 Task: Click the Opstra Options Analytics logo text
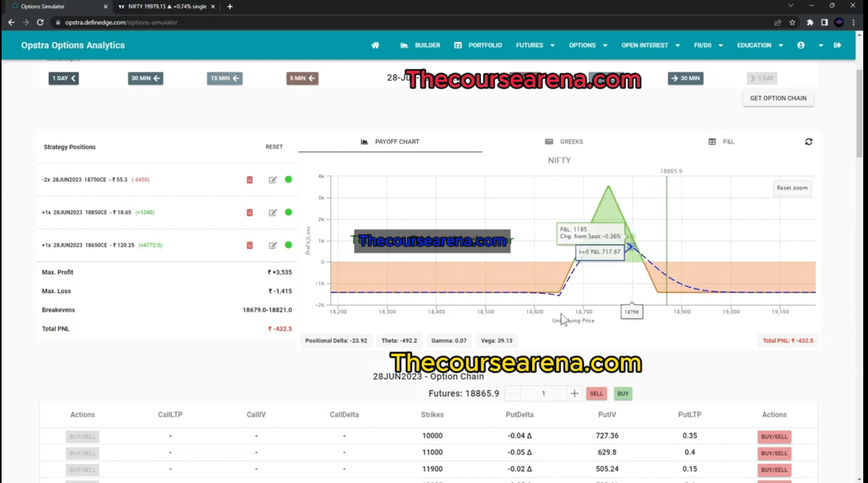73,45
